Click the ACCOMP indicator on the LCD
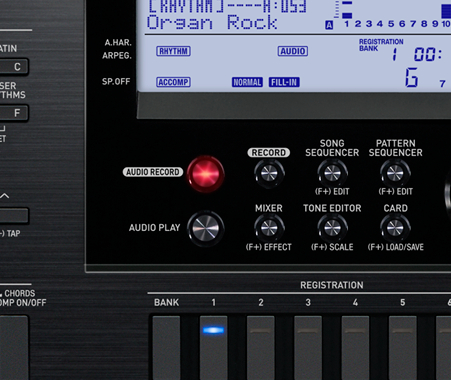This screenshot has height=380, width=451. pyautogui.click(x=173, y=82)
